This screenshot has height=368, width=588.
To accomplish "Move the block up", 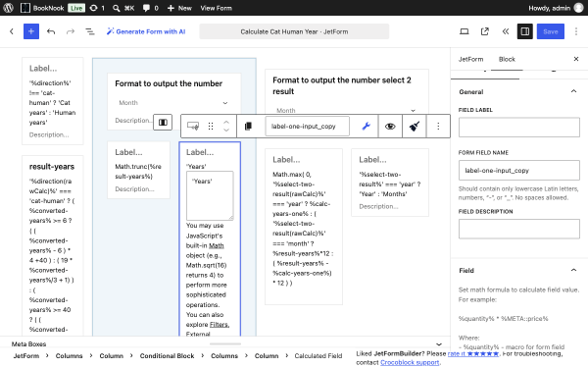I will (226, 122).
